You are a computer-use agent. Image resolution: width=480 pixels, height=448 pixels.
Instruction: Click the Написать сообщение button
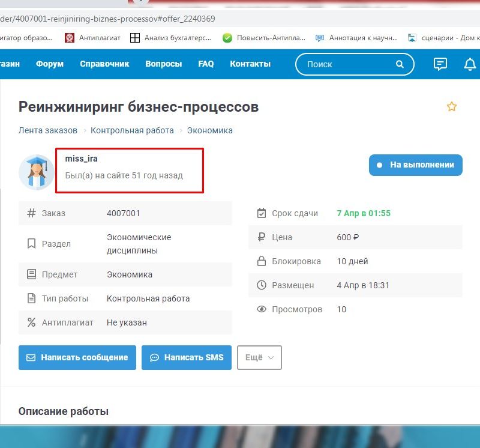coord(77,357)
